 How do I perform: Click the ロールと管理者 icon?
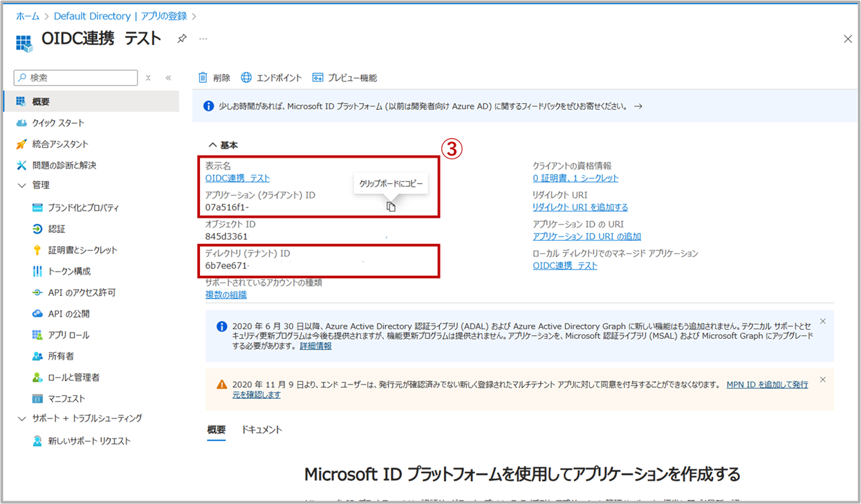tap(37, 377)
